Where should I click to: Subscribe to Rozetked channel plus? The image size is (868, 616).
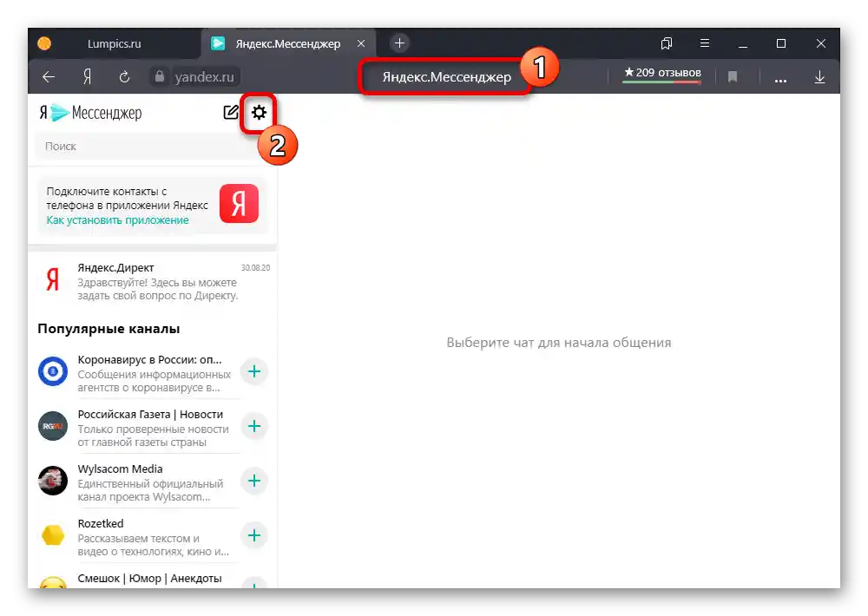[254, 535]
